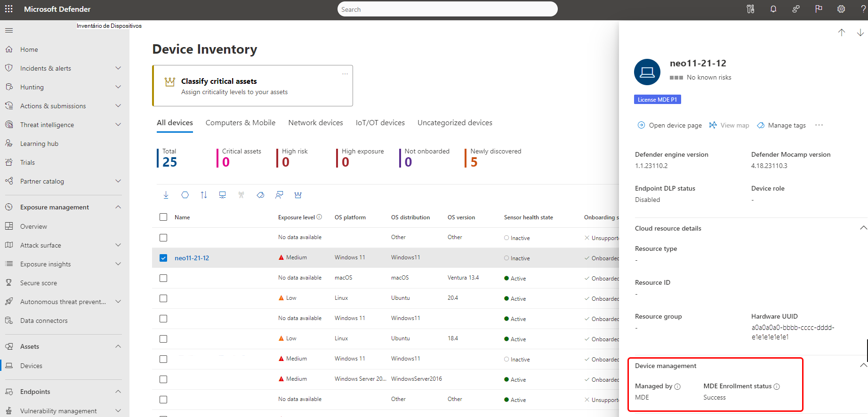Collapse the Device management section
Image resolution: width=868 pixels, height=417 pixels.
tap(863, 365)
